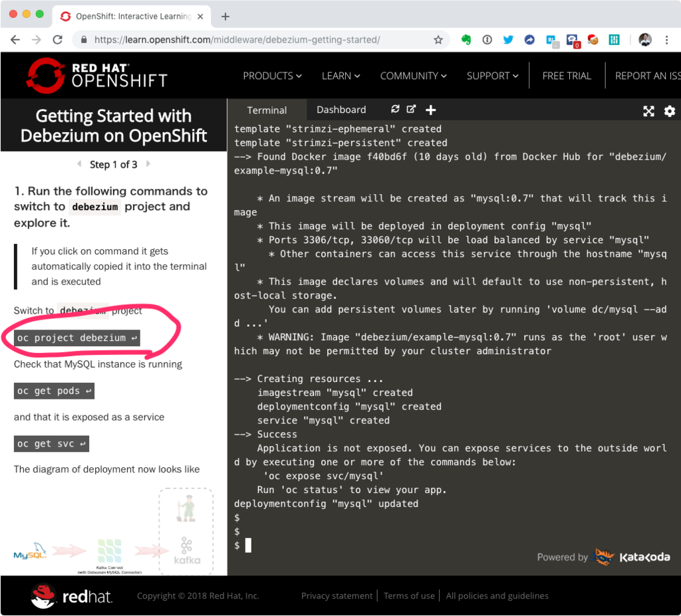681x616 pixels.
Task: Click the REPORT AN ISSUE nav link
Action: pyautogui.click(x=648, y=76)
